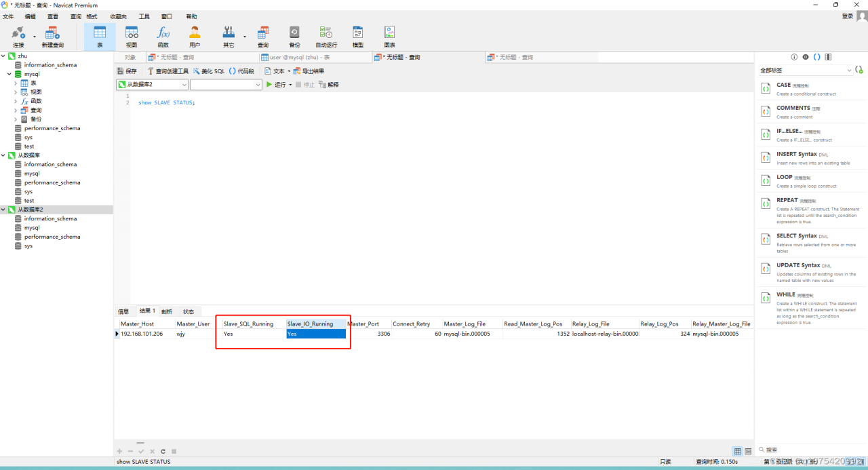Click the 停止 stop button
Viewport: 868px width, 470px height.
(x=305, y=85)
